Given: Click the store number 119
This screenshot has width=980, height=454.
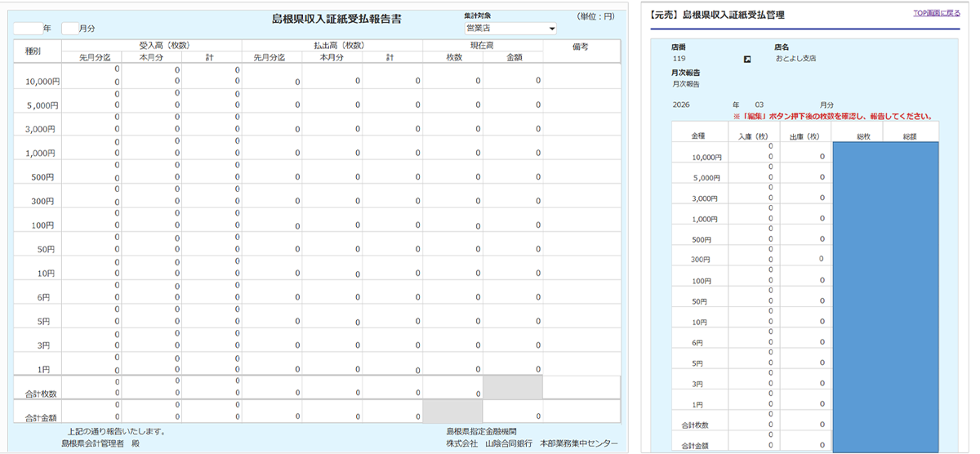Looking at the screenshot, I should pyautogui.click(x=679, y=59).
